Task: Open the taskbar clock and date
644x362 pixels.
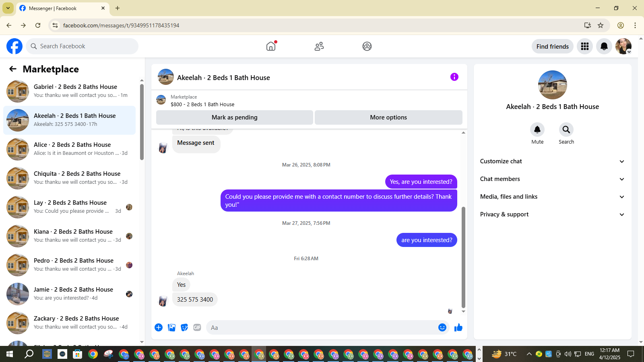Action: 610,354
